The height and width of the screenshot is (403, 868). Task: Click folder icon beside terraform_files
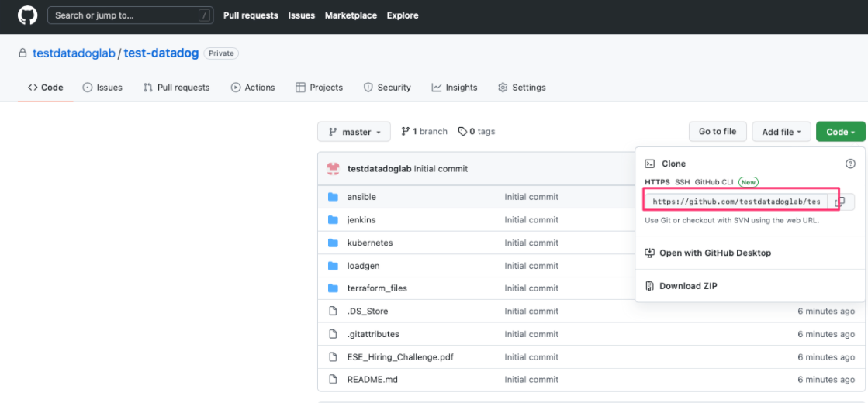(333, 288)
